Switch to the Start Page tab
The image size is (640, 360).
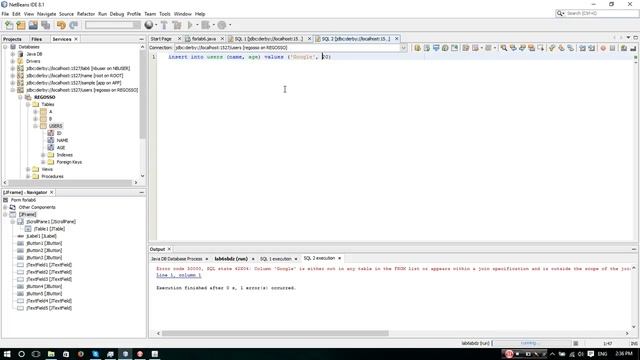(x=161, y=39)
